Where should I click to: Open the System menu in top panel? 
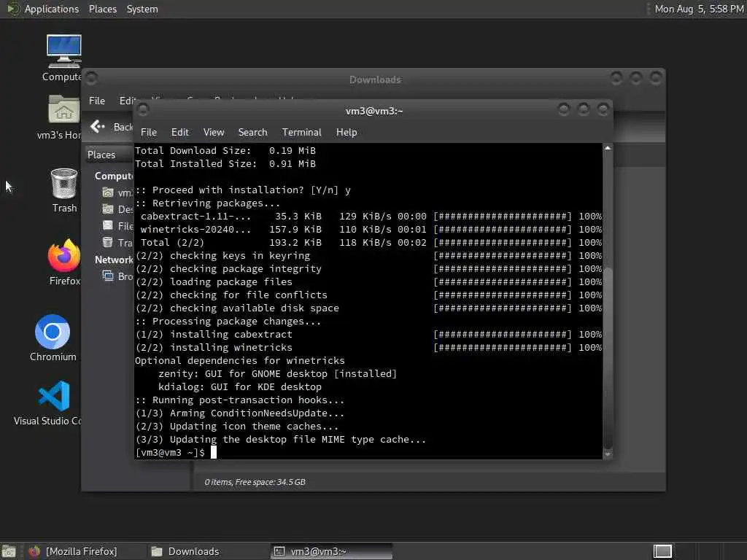click(142, 9)
